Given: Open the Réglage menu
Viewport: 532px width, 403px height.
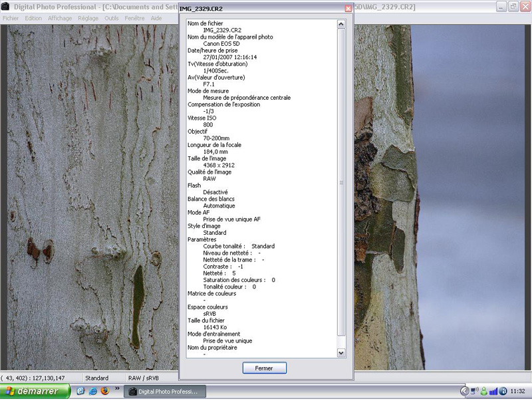Looking at the screenshot, I should [x=88, y=19].
